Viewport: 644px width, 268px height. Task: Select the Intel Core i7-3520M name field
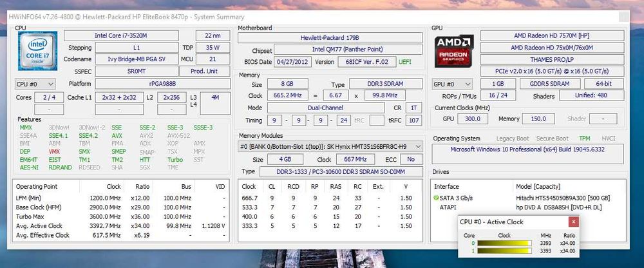(121, 36)
